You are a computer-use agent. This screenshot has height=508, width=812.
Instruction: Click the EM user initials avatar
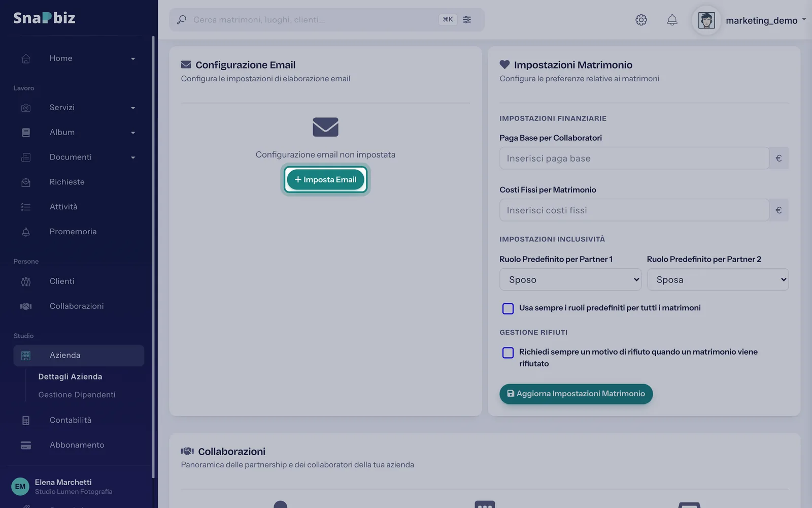click(20, 486)
